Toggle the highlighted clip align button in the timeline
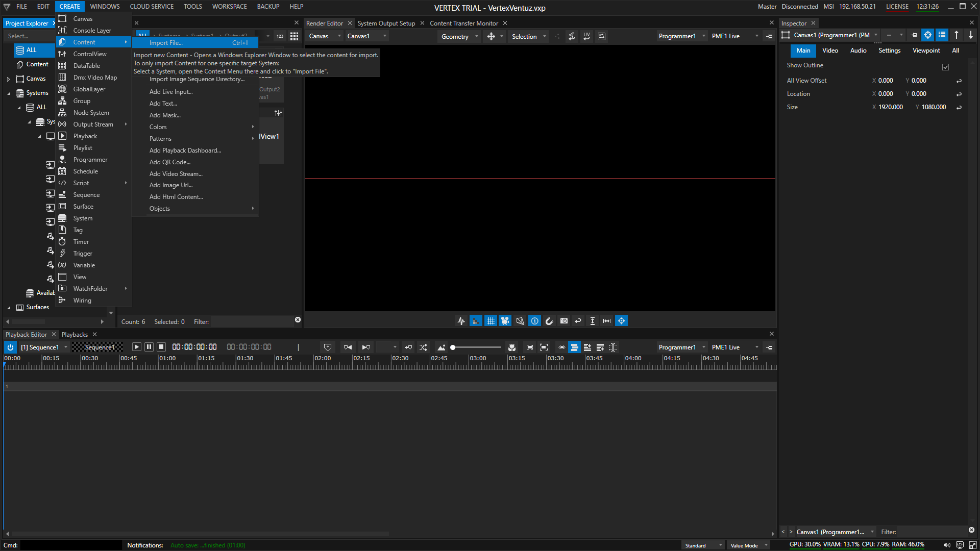This screenshot has height=551, width=980. (x=574, y=347)
